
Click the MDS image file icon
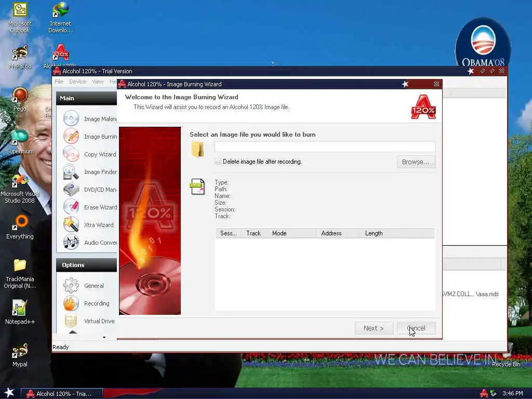click(x=197, y=187)
